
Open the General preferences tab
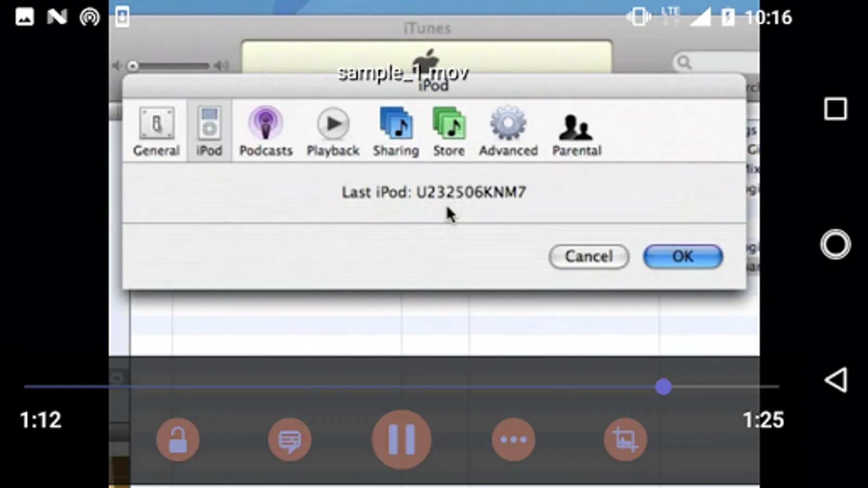coord(156,131)
